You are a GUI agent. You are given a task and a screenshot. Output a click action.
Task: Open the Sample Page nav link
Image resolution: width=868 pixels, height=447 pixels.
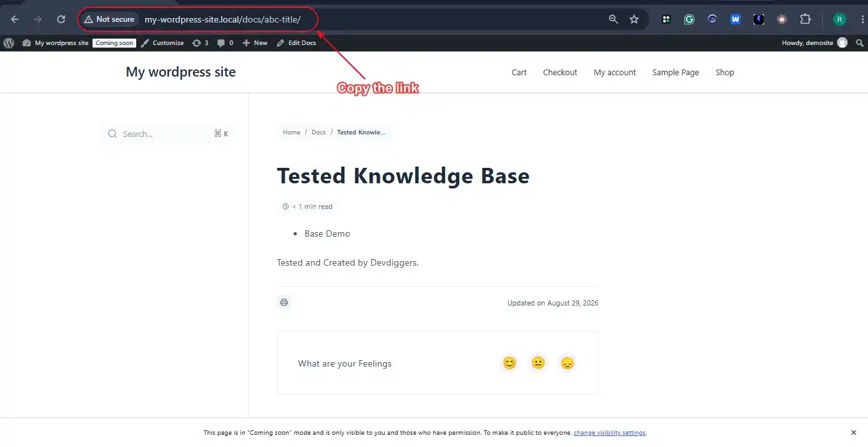(676, 73)
